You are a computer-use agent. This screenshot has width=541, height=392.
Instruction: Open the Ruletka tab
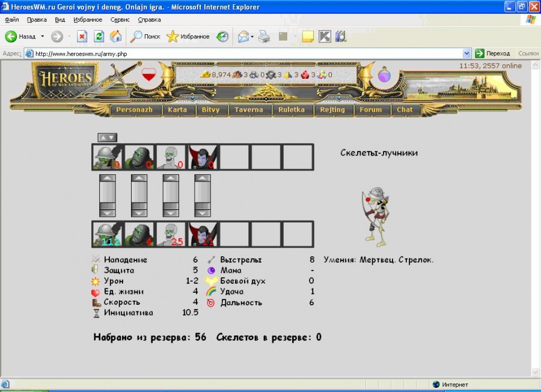(292, 110)
